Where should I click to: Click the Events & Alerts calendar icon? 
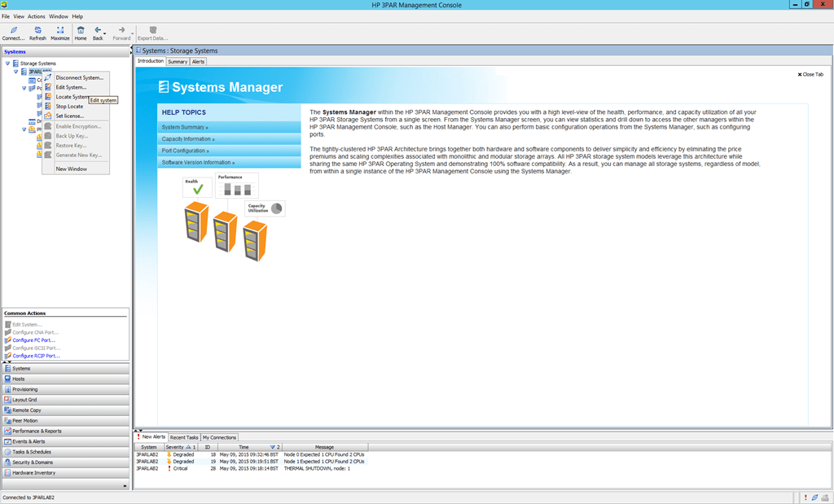(x=7, y=441)
